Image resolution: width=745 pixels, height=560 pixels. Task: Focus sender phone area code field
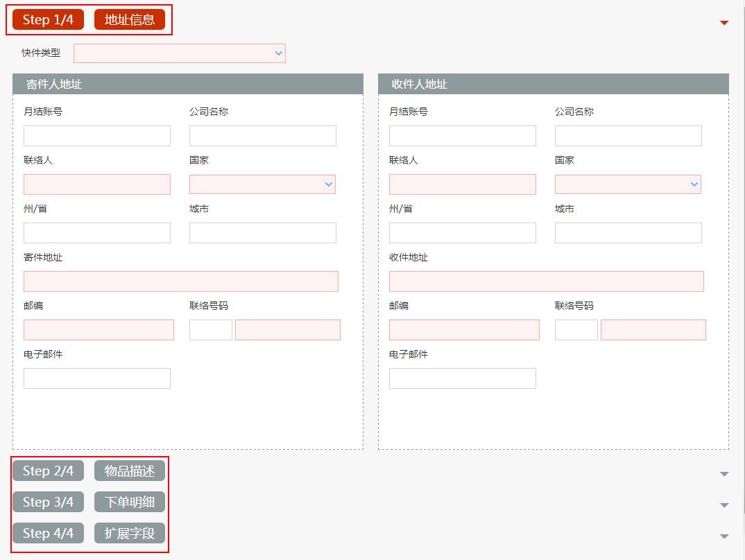point(210,330)
